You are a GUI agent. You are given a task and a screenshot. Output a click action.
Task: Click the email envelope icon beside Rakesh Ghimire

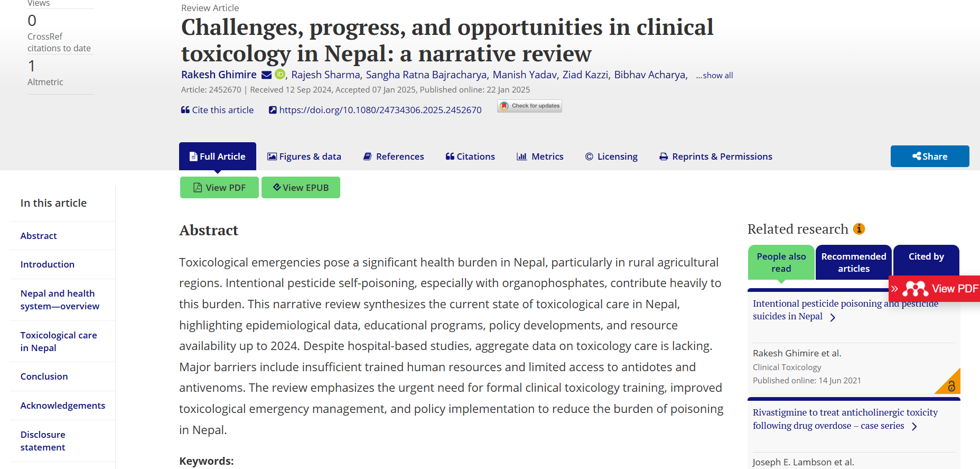point(266,75)
